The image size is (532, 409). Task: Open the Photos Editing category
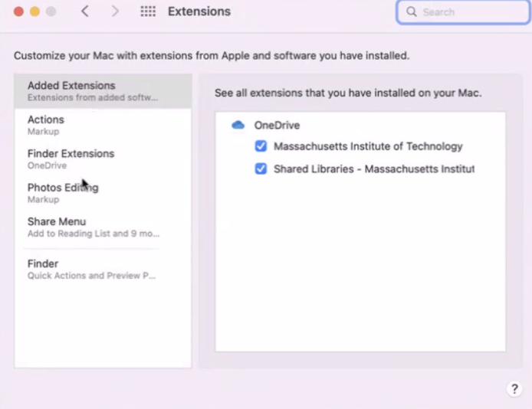[x=103, y=193]
